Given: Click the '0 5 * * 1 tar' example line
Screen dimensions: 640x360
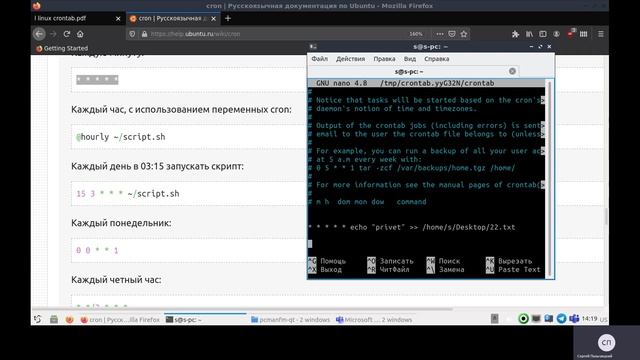Looking at the screenshot, I should [411, 168].
